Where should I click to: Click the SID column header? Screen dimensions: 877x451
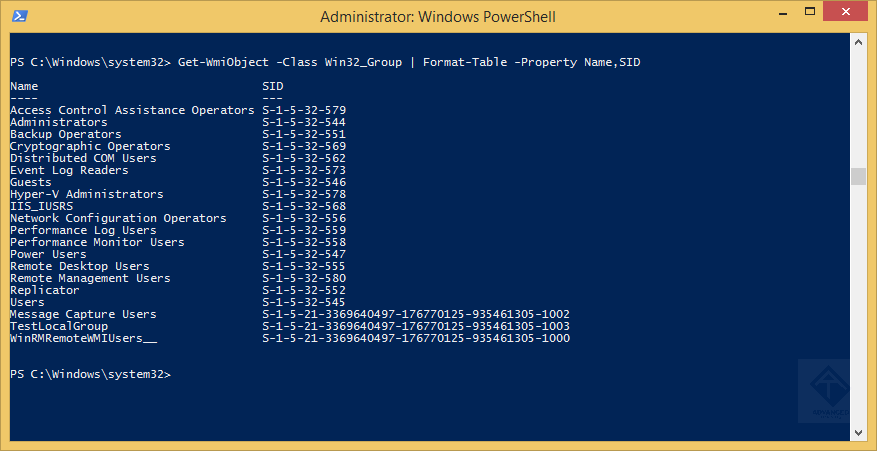(x=272, y=86)
